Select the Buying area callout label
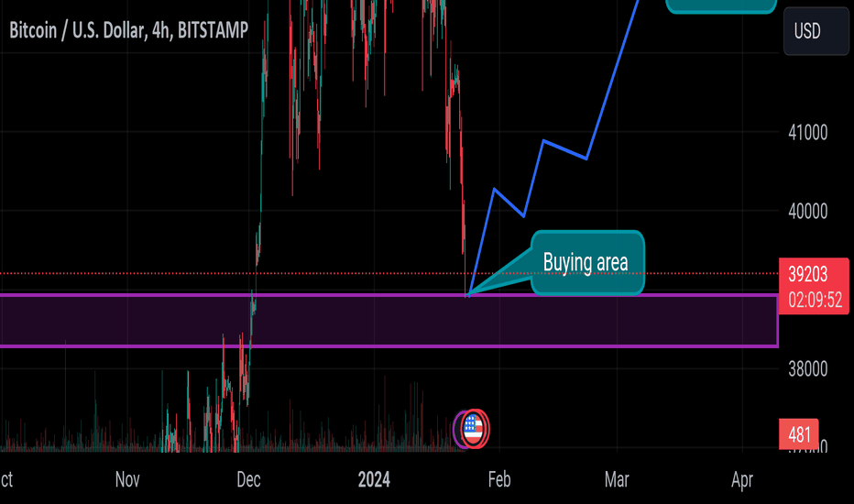This screenshot has height=504, width=854. click(587, 263)
